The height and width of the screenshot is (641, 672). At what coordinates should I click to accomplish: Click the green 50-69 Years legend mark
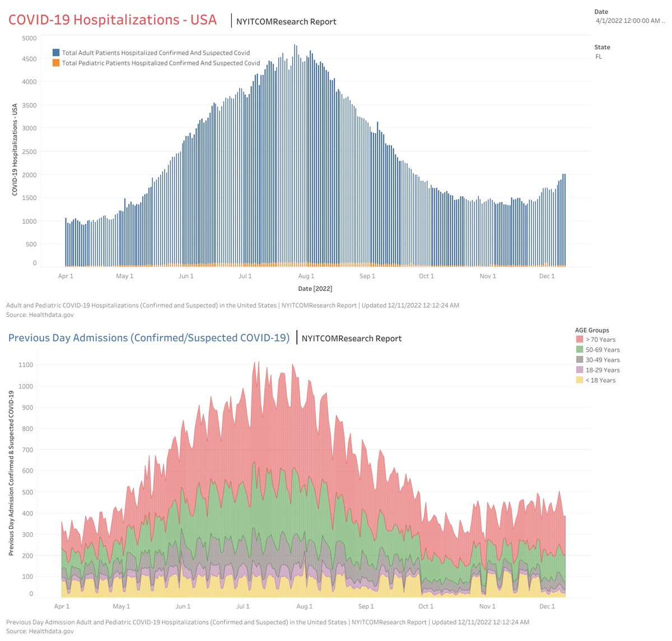click(x=579, y=349)
